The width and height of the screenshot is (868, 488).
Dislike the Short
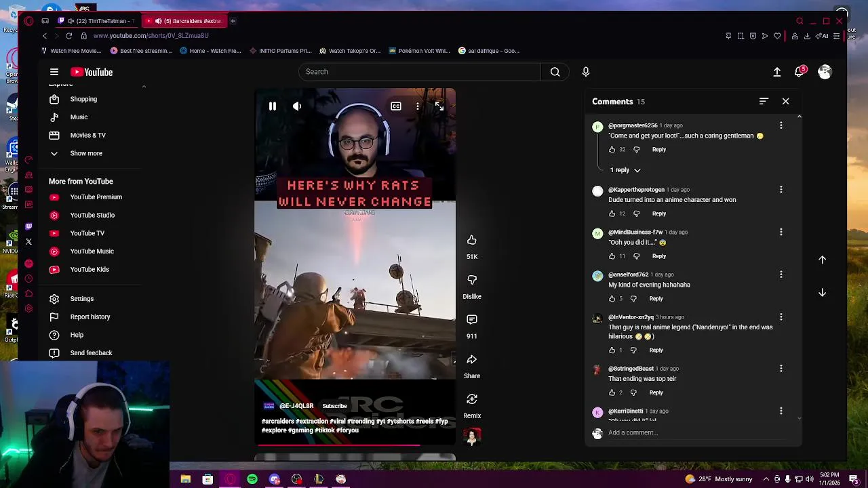(x=472, y=280)
